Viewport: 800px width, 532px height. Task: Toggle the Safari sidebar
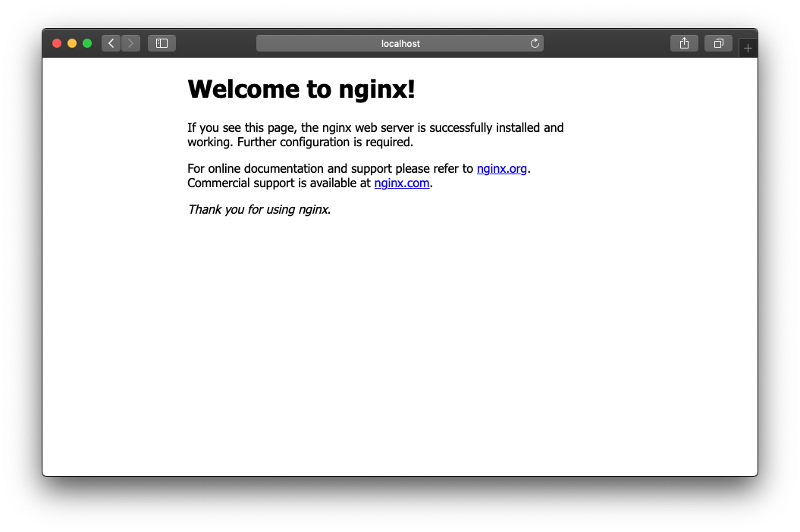162,43
